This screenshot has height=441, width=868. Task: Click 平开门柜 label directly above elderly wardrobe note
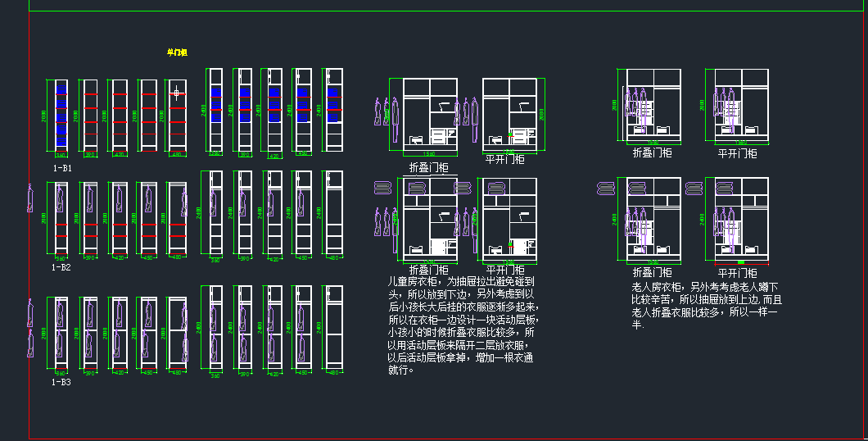point(737,273)
